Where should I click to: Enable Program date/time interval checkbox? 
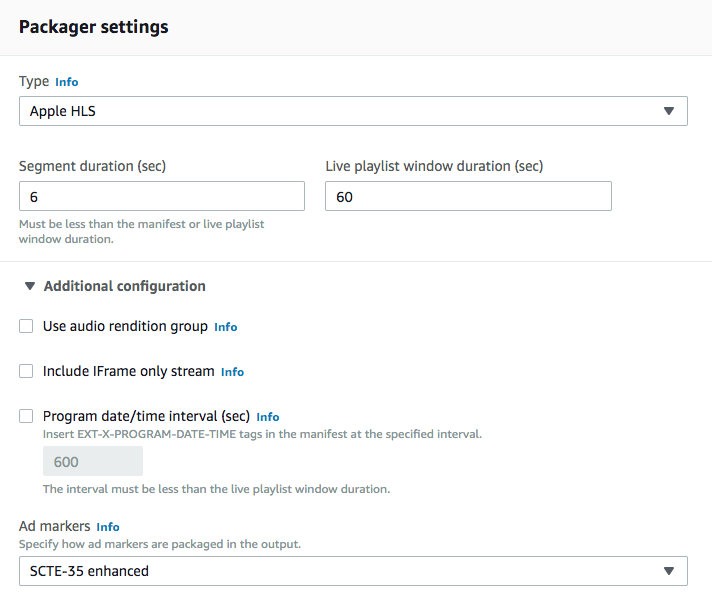coord(26,416)
